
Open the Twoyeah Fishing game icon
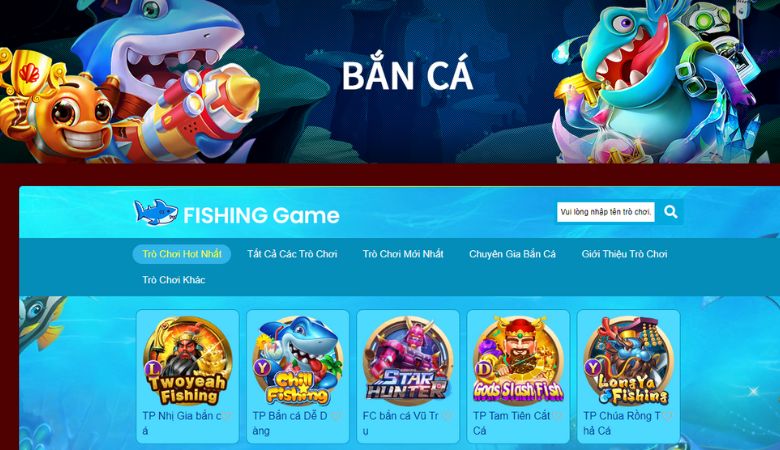tap(188, 361)
